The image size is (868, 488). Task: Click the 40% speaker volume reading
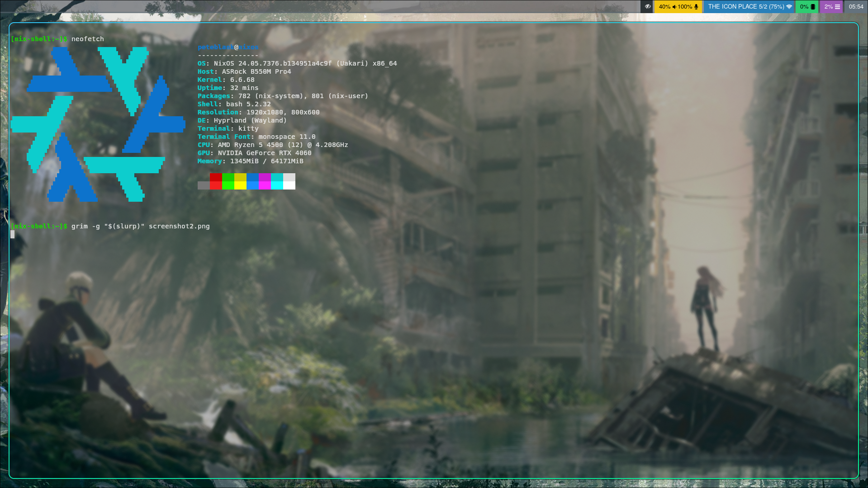664,7
